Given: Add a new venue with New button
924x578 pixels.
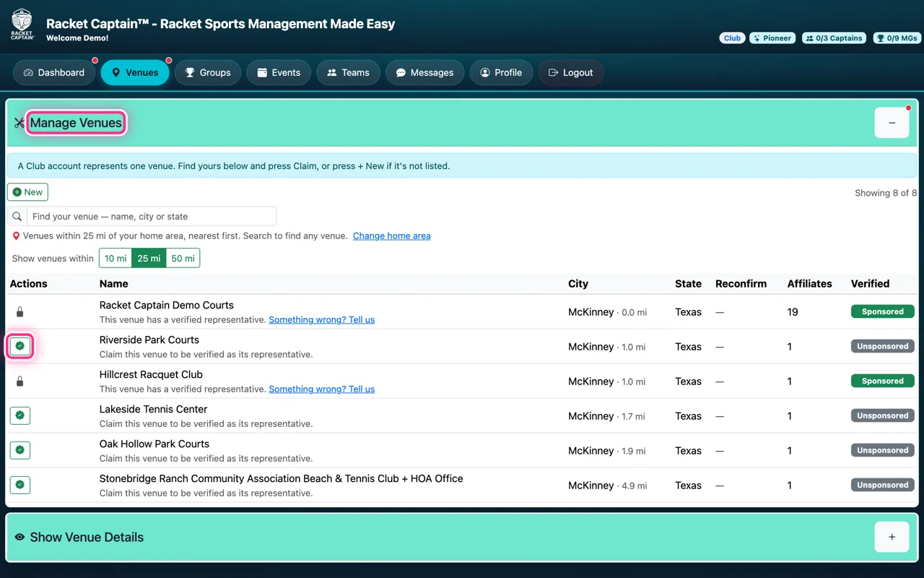Looking at the screenshot, I should tap(27, 192).
